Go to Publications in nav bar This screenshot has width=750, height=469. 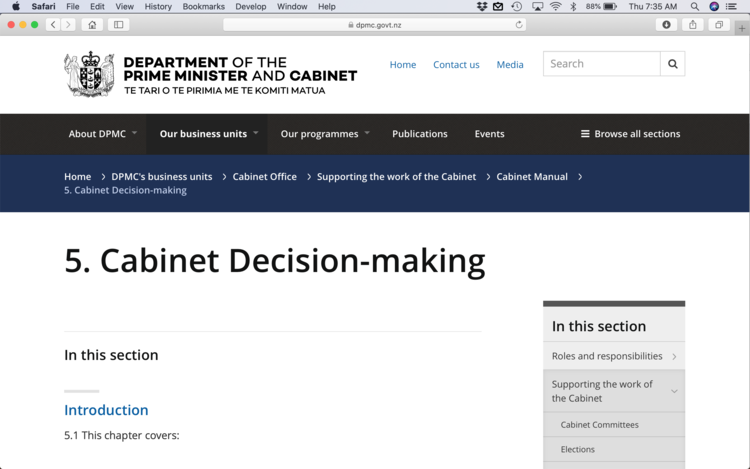[419, 134]
